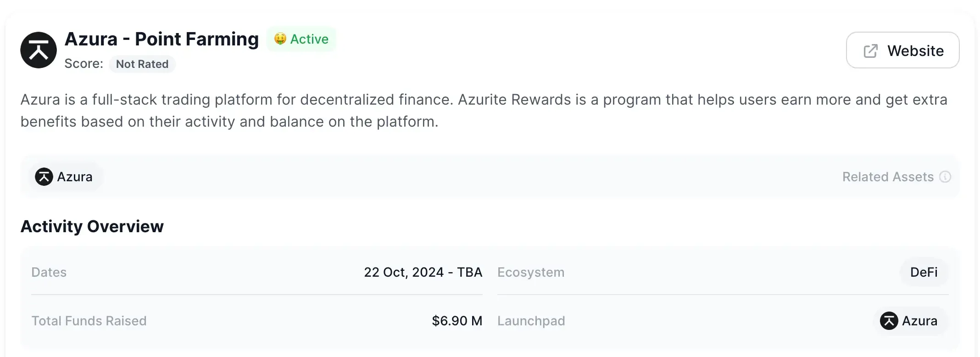Click the Azura - Point Farming title

click(x=161, y=39)
